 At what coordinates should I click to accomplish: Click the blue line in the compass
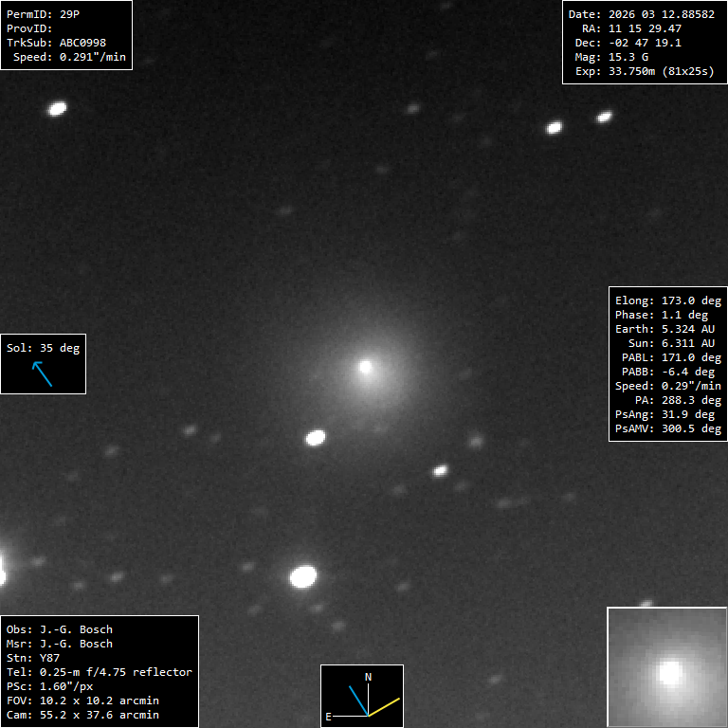click(x=358, y=701)
